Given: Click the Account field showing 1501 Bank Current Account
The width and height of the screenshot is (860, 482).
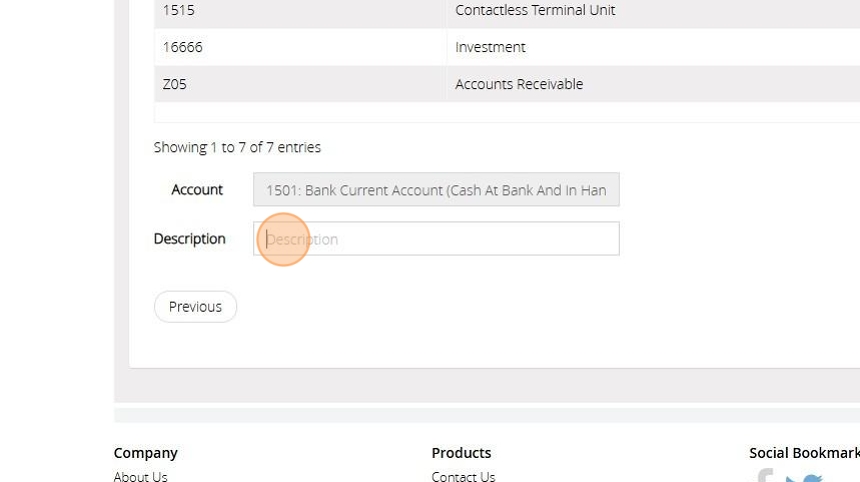Looking at the screenshot, I should [436, 190].
